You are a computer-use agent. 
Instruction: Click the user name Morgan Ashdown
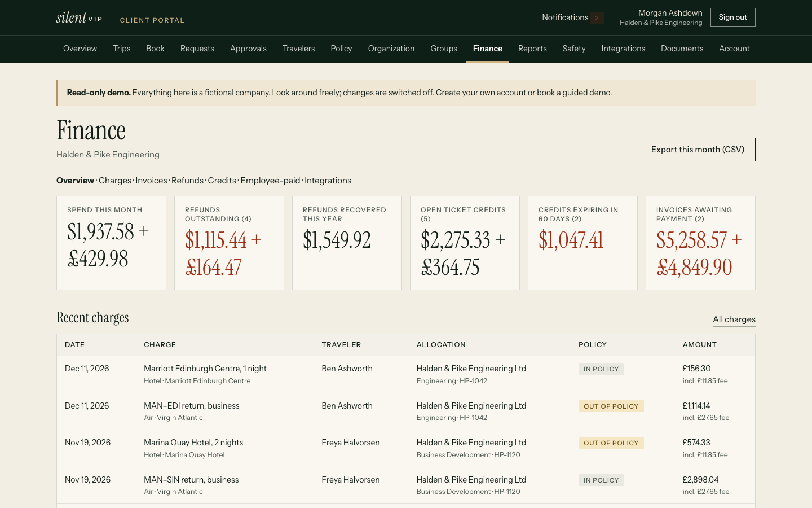670,13
